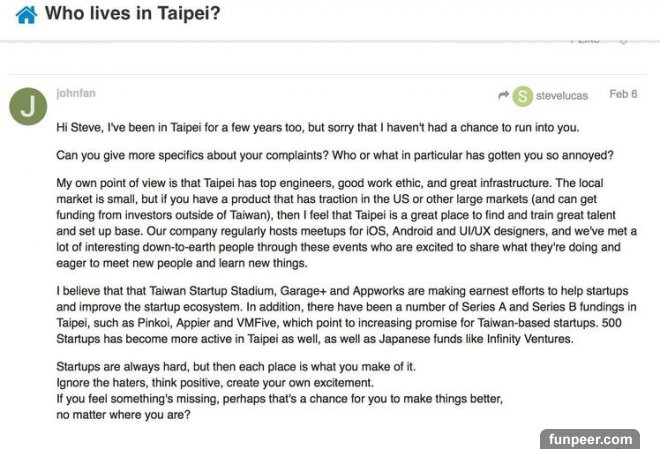The height and width of the screenshot is (449, 660).
Task: Click the reply-to arrow icon
Action: (x=502, y=96)
